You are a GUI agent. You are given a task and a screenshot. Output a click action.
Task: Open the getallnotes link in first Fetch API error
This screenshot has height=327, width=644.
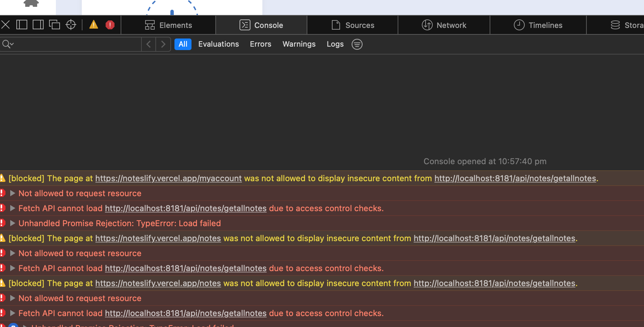click(186, 208)
